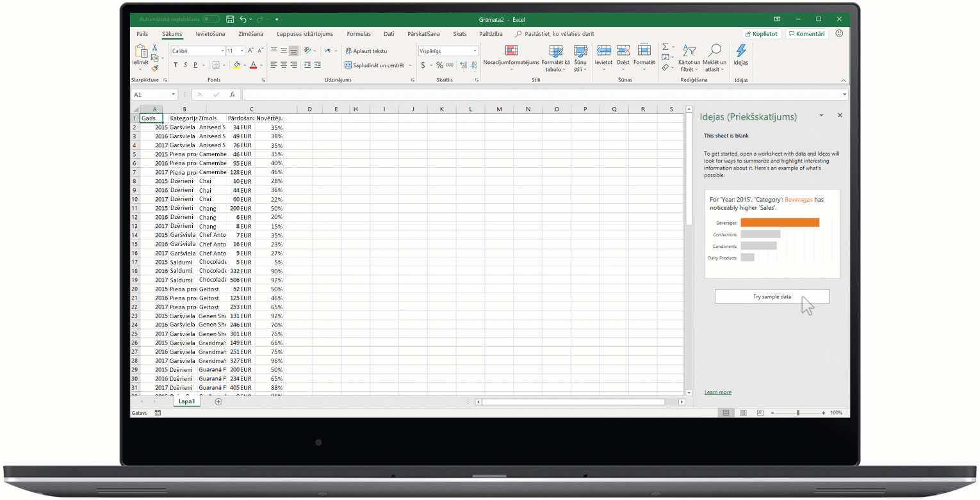980x500 pixels.
Task: Add a new sheet with plus icon
Action: click(218, 401)
